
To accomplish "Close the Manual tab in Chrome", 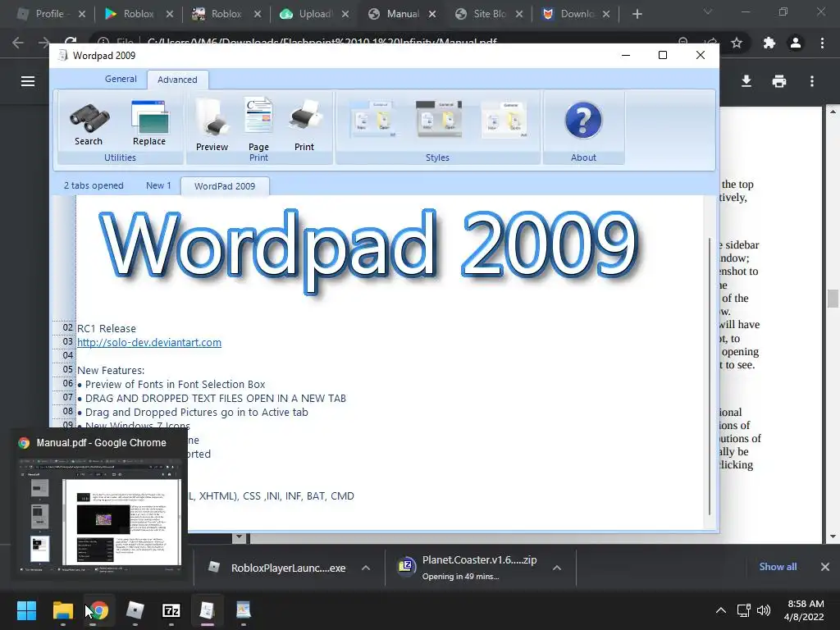I will point(432,15).
